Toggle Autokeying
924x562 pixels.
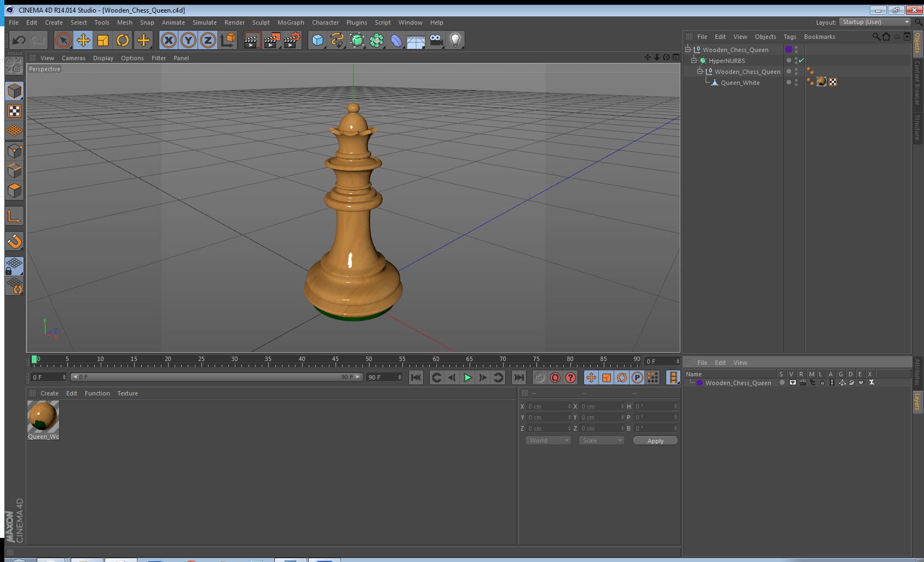coord(555,377)
